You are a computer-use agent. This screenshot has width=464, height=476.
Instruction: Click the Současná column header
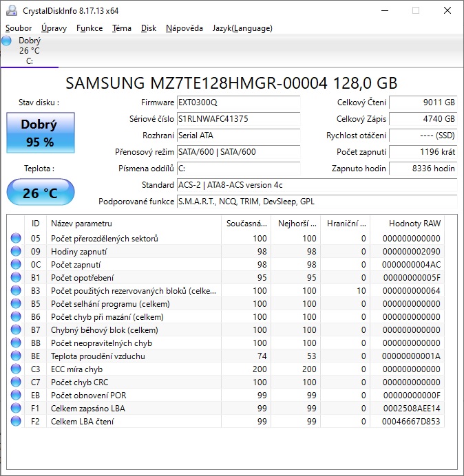pyautogui.click(x=246, y=224)
